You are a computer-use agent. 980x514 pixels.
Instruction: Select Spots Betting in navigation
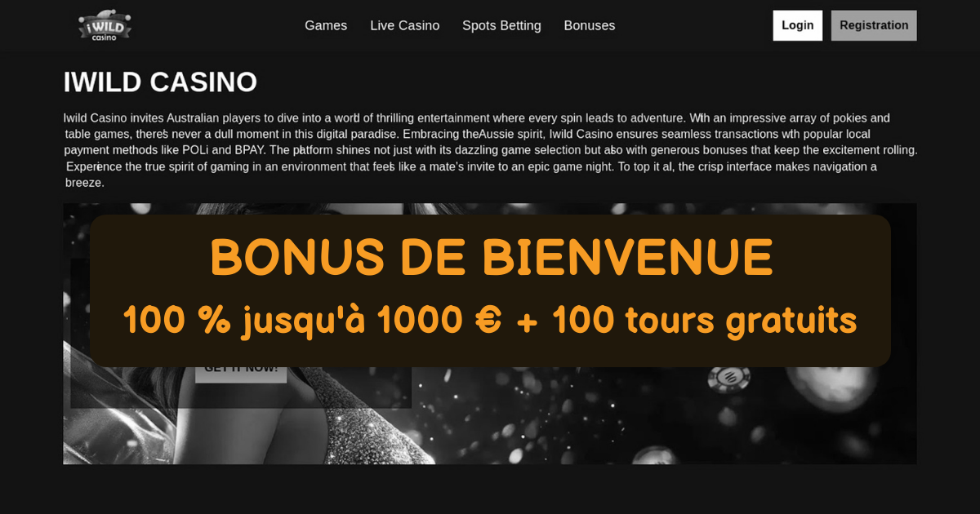point(501,25)
